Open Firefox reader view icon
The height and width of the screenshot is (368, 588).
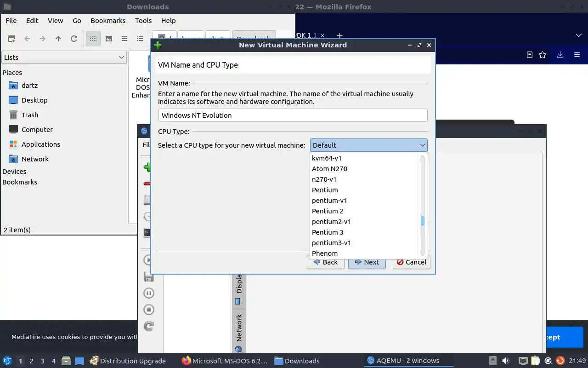point(530,55)
